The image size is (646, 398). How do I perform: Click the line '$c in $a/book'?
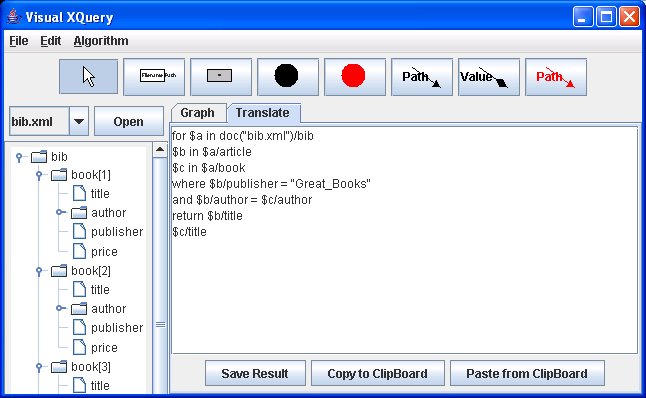(x=209, y=168)
